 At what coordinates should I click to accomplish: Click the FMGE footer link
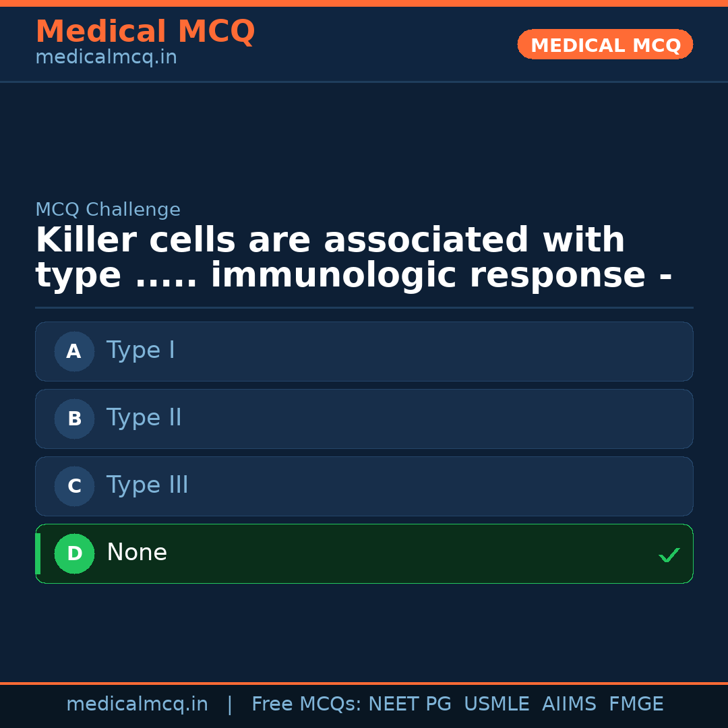[x=636, y=704]
